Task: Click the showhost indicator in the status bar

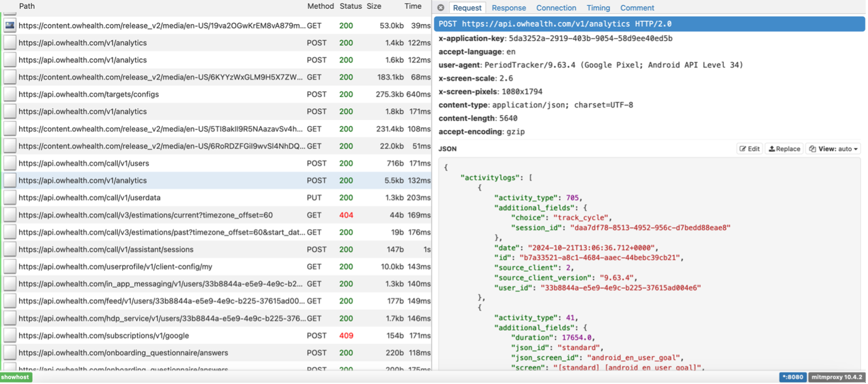Action: [x=15, y=377]
